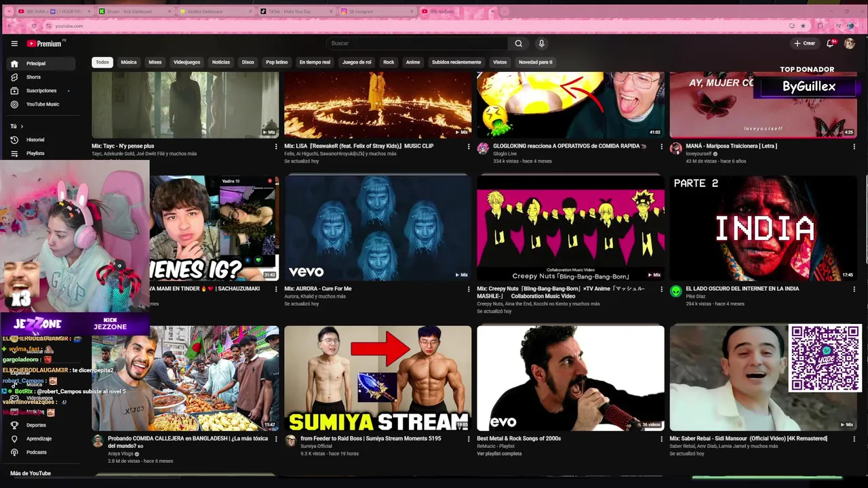Click the page vertical scrollbar
The image size is (868, 488).
[x=865, y=220]
